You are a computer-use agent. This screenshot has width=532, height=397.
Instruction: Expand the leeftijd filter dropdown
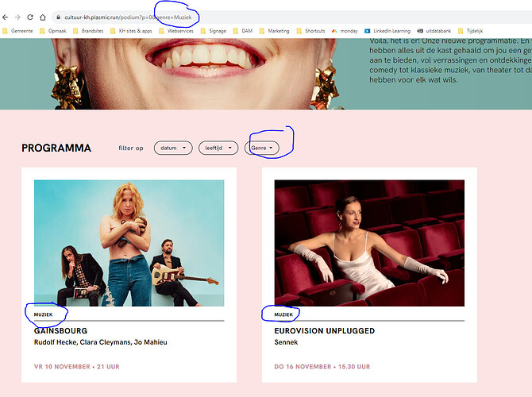tap(218, 148)
